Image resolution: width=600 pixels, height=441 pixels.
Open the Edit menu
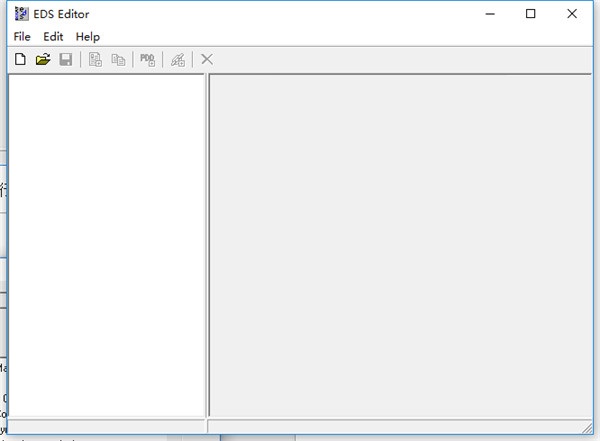tap(53, 37)
